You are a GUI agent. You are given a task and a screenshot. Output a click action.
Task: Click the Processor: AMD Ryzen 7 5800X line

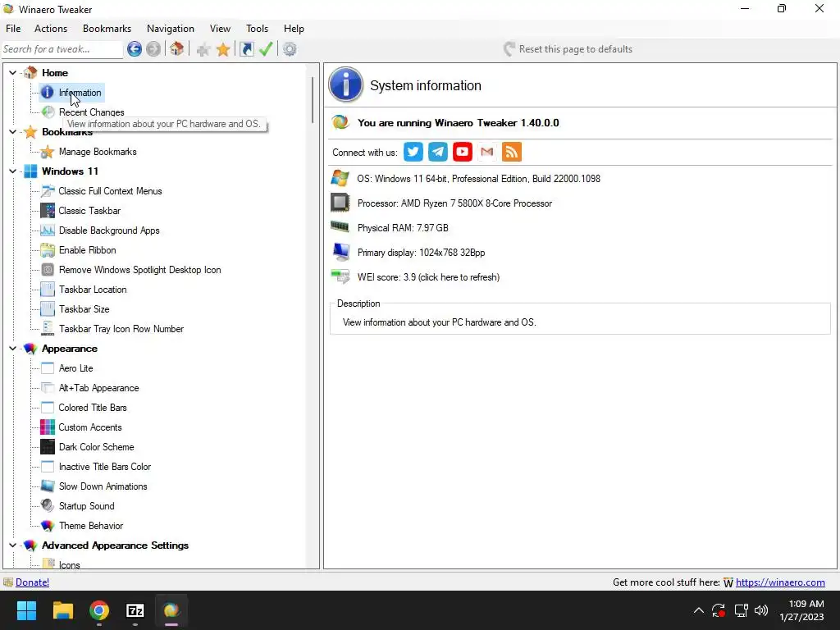coord(454,203)
